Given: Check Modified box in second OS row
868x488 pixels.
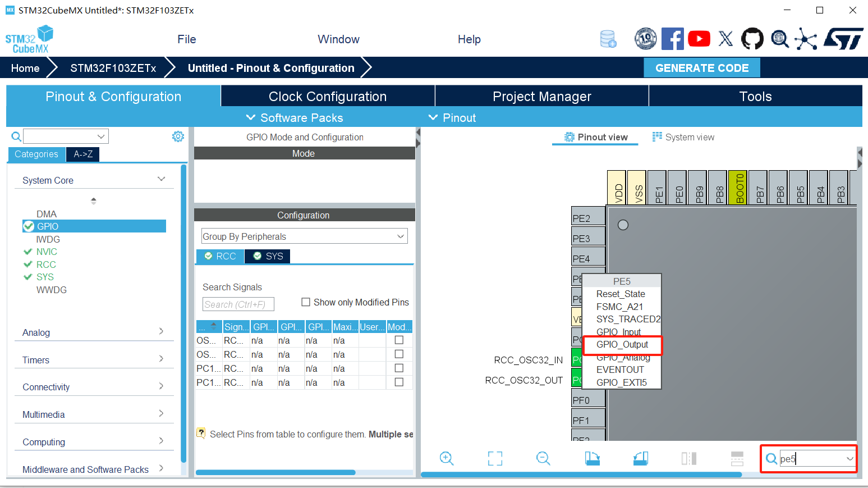Looking at the screenshot, I should 399,354.
